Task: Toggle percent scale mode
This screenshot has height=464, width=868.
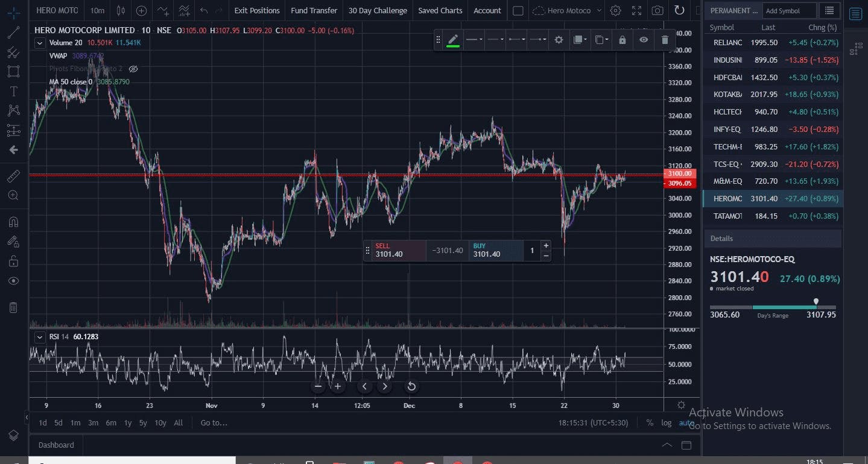Action: click(650, 422)
